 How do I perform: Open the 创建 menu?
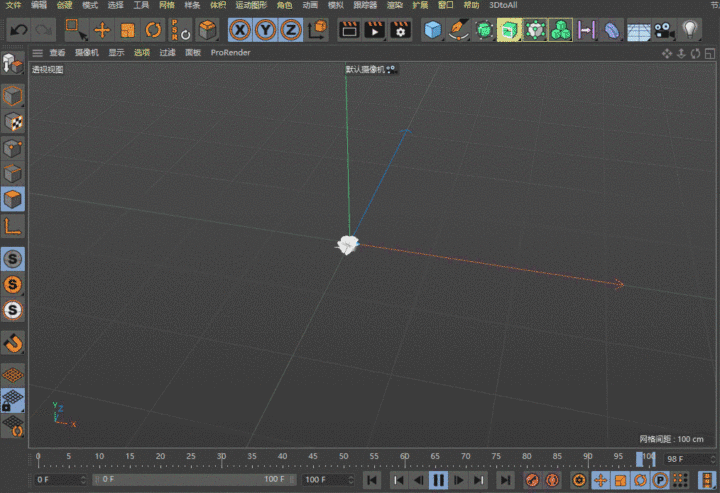pyautogui.click(x=64, y=5)
